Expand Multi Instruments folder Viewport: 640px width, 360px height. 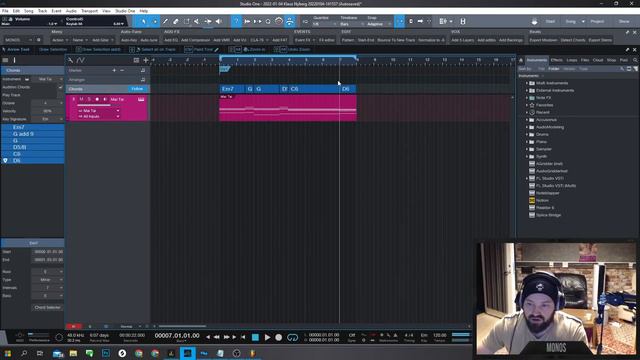(527, 83)
